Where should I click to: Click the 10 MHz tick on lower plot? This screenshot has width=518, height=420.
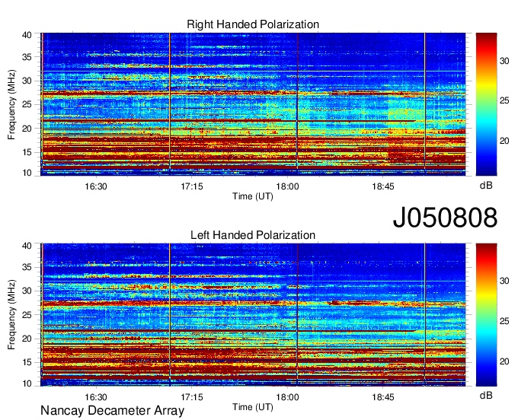(27, 383)
